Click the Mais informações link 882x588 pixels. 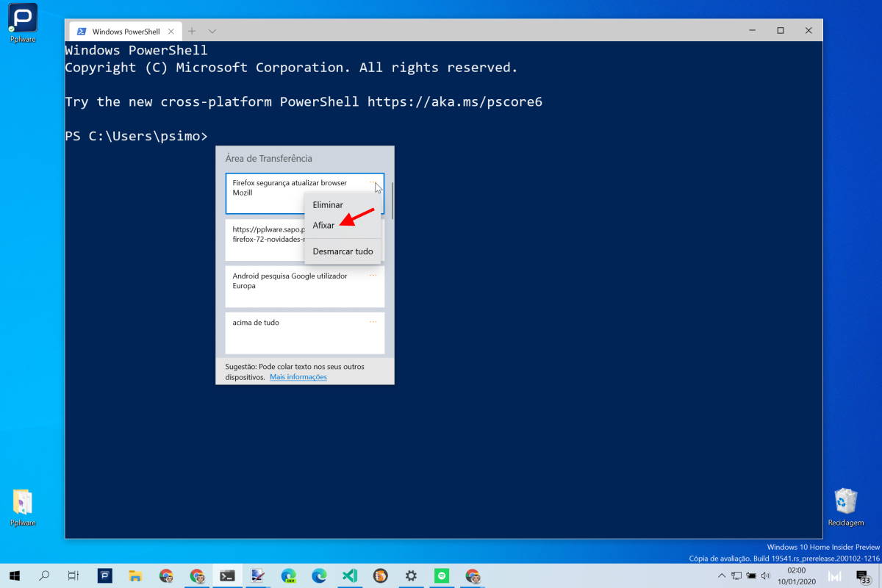pos(298,376)
